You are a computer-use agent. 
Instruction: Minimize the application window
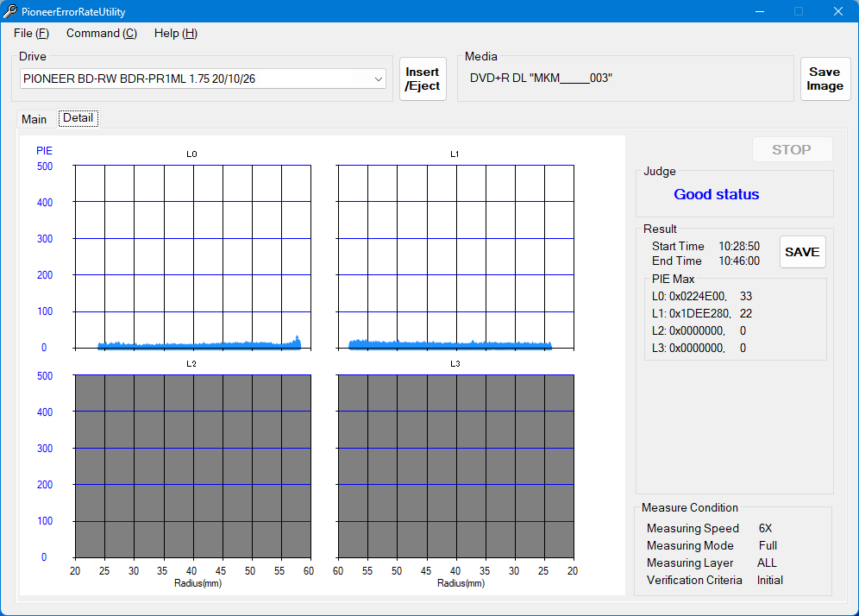point(760,11)
